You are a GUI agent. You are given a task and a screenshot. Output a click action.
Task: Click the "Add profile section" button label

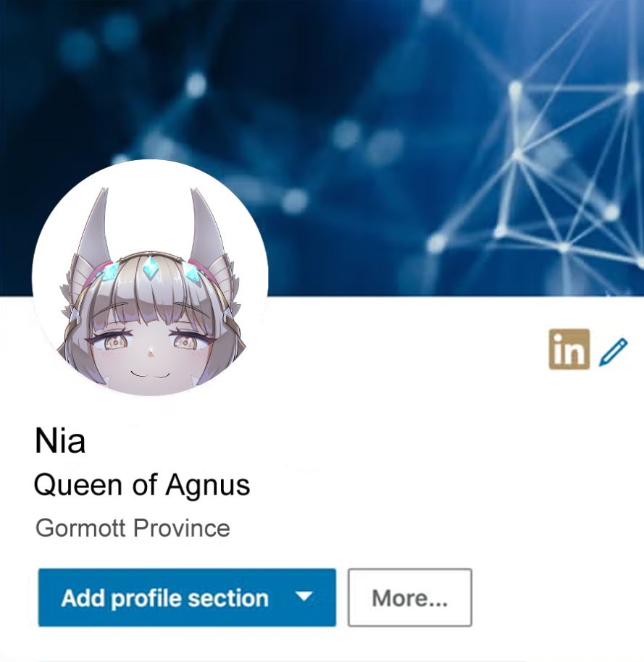click(x=164, y=598)
